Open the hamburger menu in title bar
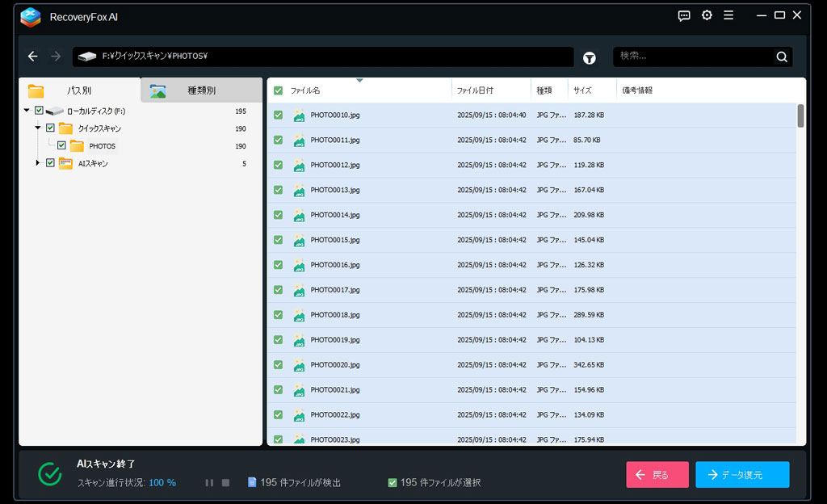Screen dimensions: 827x504 pyautogui.click(x=728, y=15)
